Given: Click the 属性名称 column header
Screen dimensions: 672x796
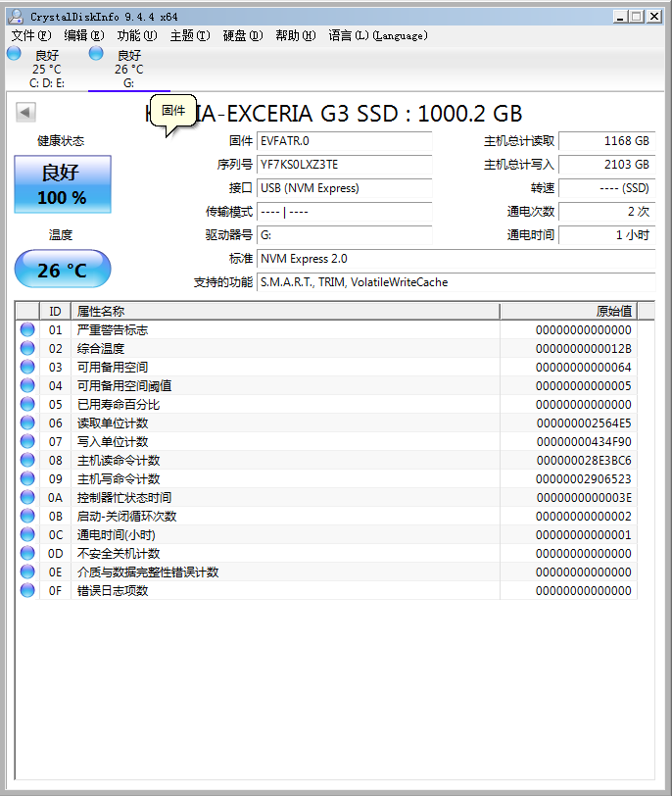Looking at the screenshot, I should click(x=285, y=311).
